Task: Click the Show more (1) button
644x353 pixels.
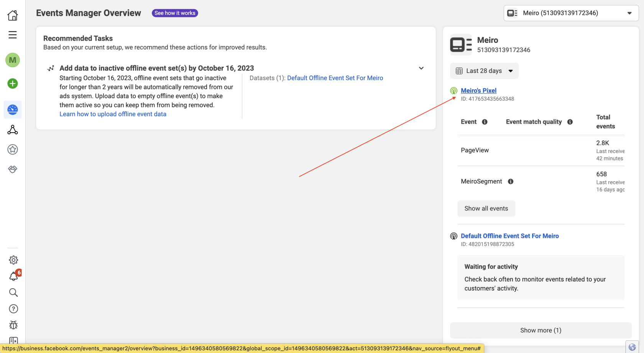Action: (x=540, y=330)
